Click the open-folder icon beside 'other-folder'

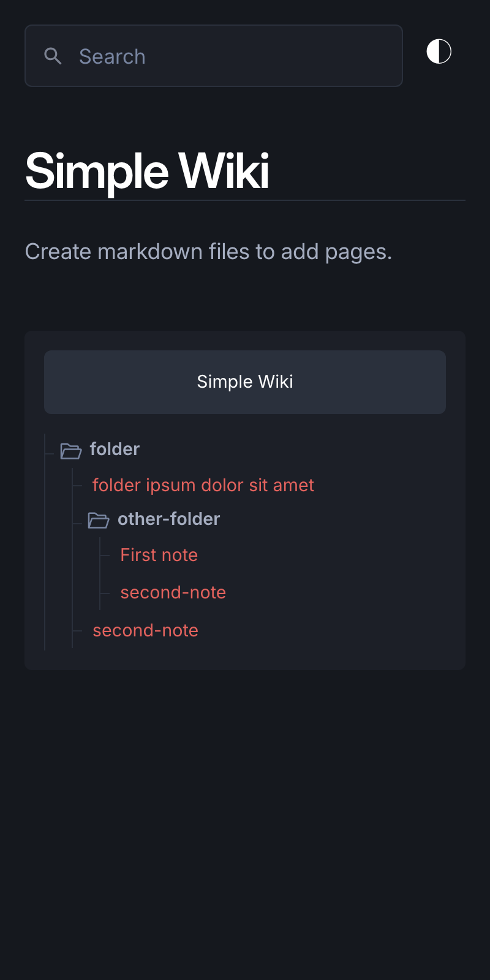pos(99,521)
